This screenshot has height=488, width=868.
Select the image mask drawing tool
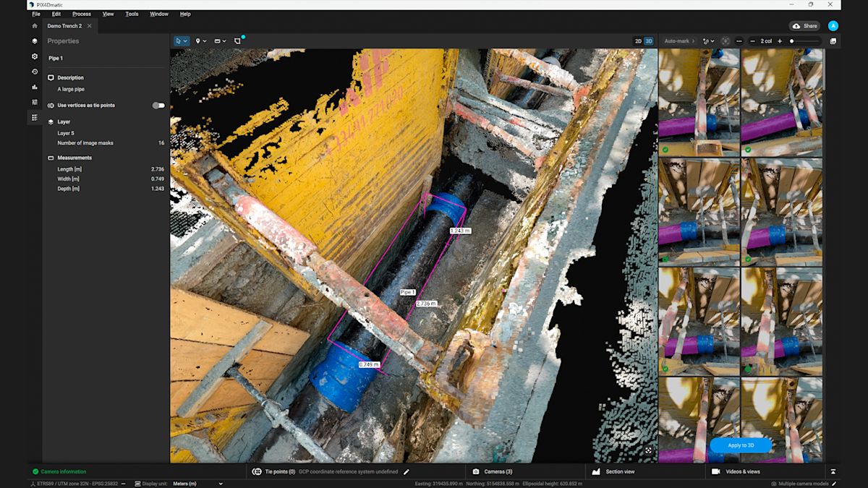(x=237, y=40)
